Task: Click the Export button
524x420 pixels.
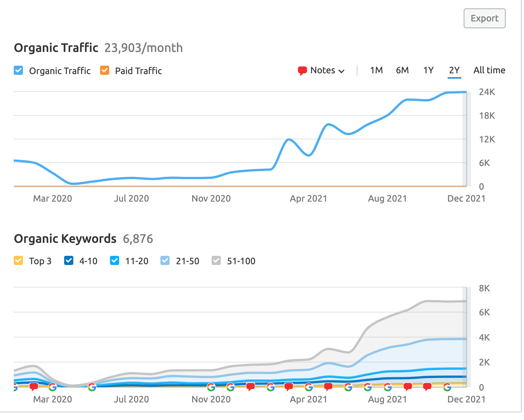Action: 484,18
